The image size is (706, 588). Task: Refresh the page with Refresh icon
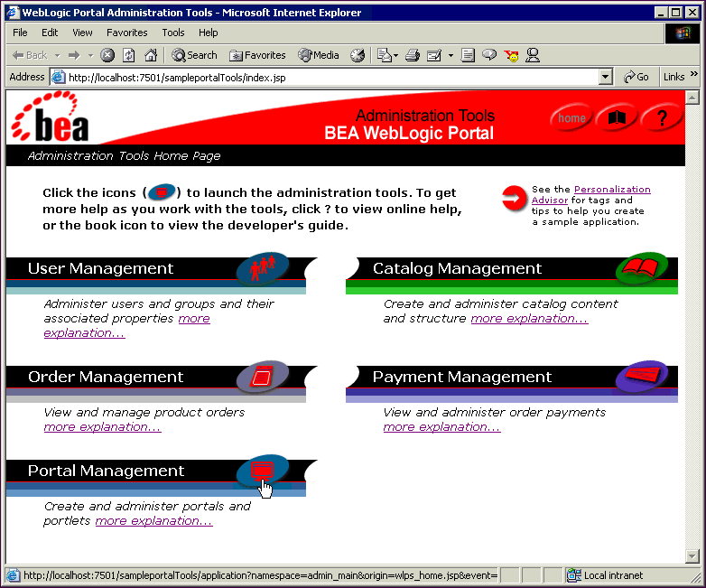129,55
